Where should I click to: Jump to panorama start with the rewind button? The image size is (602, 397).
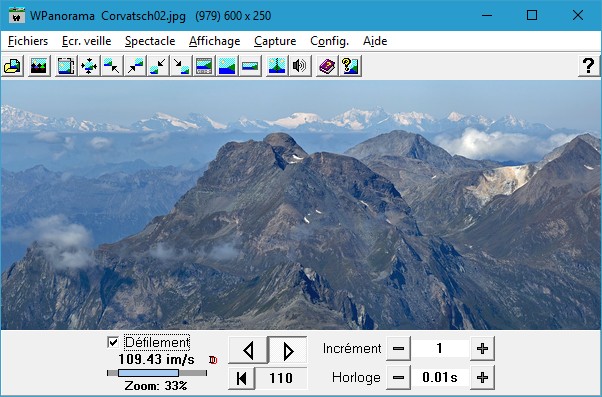[241, 378]
